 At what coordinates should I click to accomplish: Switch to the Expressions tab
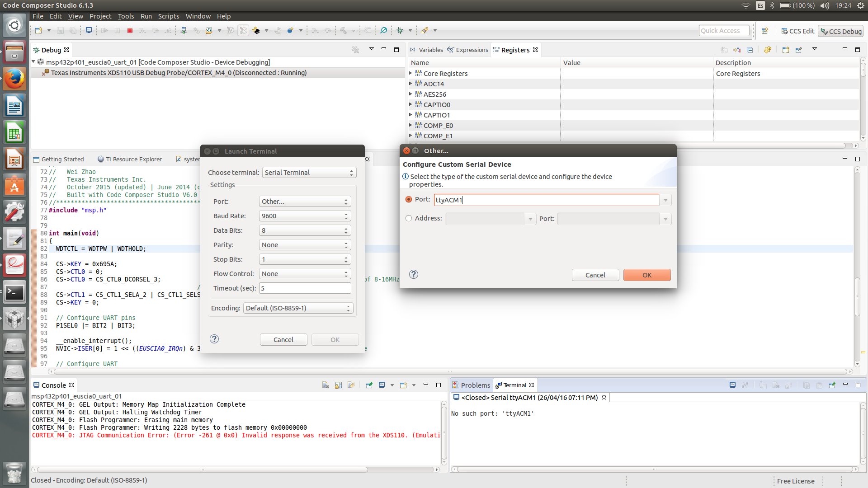point(468,50)
